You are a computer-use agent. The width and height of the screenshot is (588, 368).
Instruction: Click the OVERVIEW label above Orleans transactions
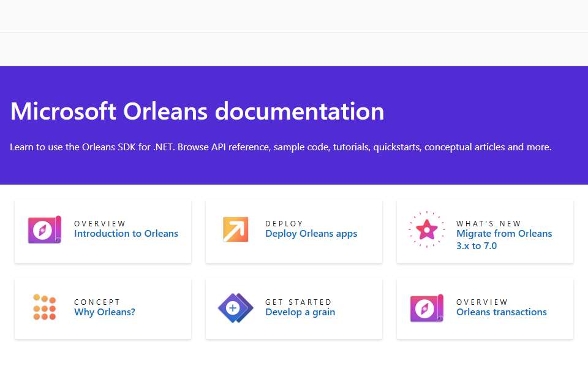pyautogui.click(x=482, y=302)
